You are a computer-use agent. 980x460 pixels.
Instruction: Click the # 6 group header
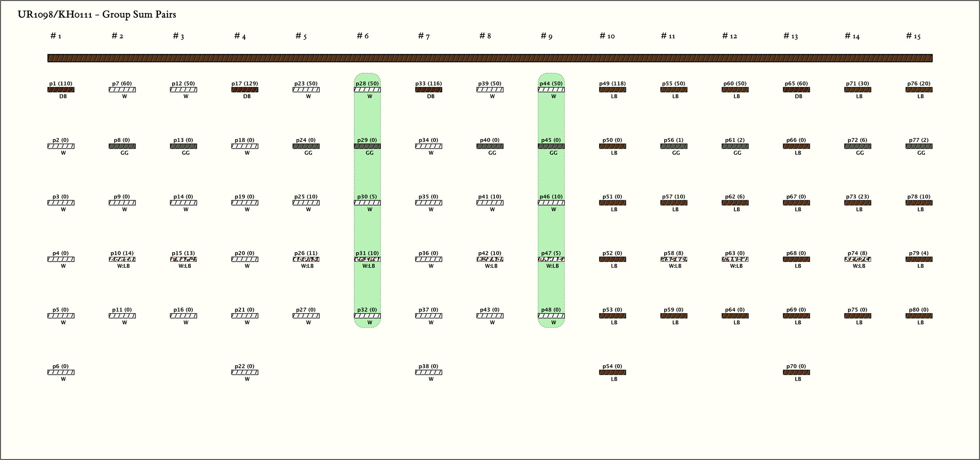pyautogui.click(x=363, y=36)
